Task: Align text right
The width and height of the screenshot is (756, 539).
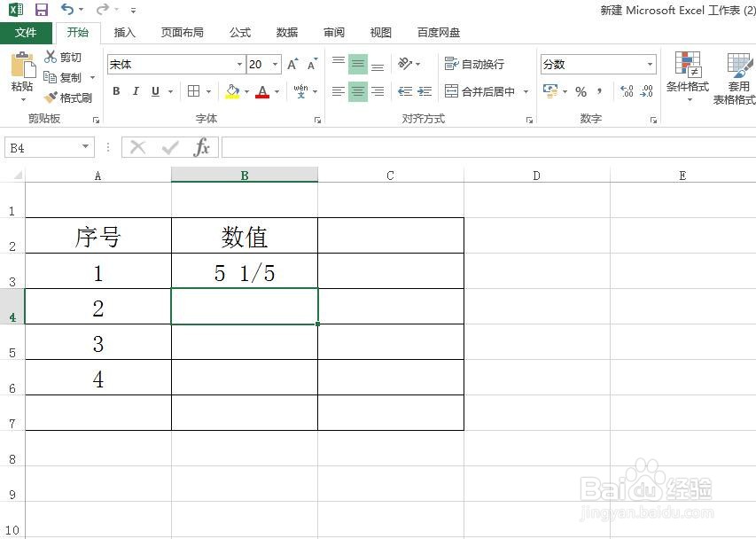Action: (x=378, y=91)
